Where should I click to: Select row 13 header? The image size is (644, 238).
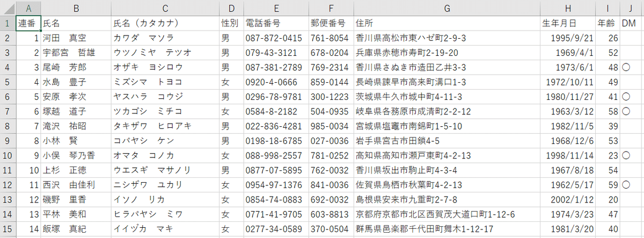point(8,199)
